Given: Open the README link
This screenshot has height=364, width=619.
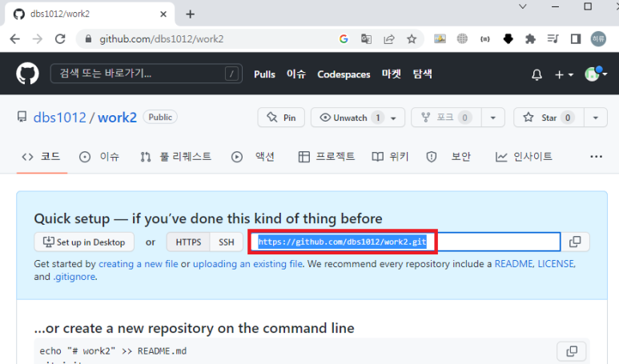Looking at the screenshot, I should [x=514, y=264].
